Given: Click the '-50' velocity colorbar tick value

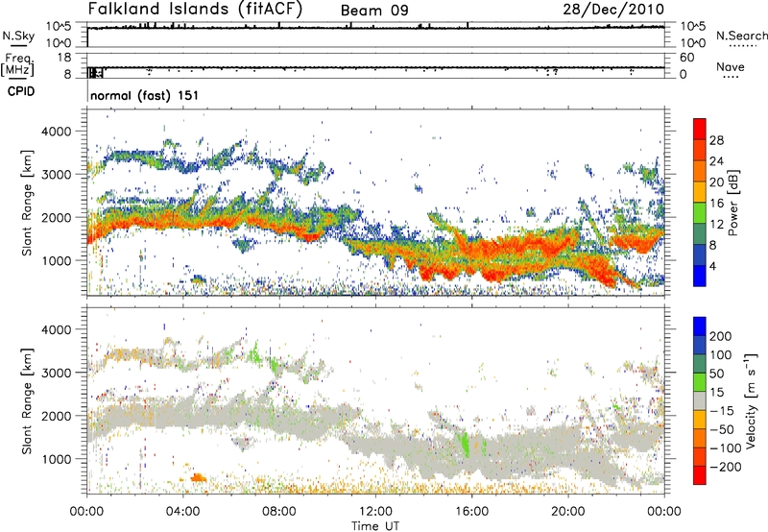Looking at the screenshot, I should [x=722, y=429].
